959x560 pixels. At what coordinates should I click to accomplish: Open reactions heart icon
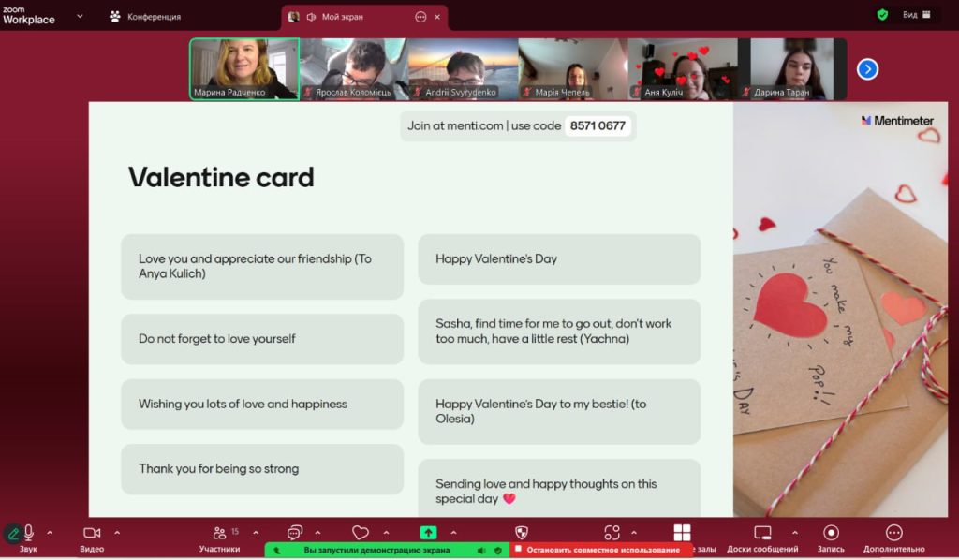coord(361,533)
